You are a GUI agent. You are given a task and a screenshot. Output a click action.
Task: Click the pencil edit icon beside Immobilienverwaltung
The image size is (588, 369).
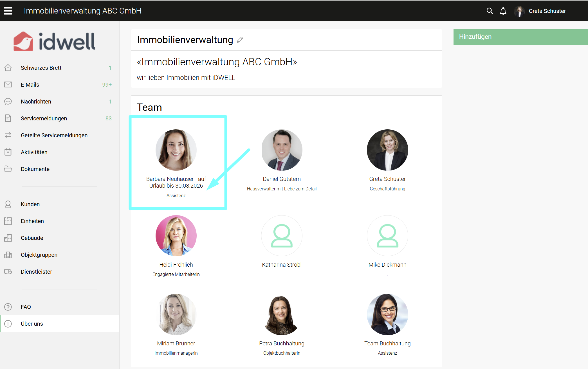pos(240,40)
